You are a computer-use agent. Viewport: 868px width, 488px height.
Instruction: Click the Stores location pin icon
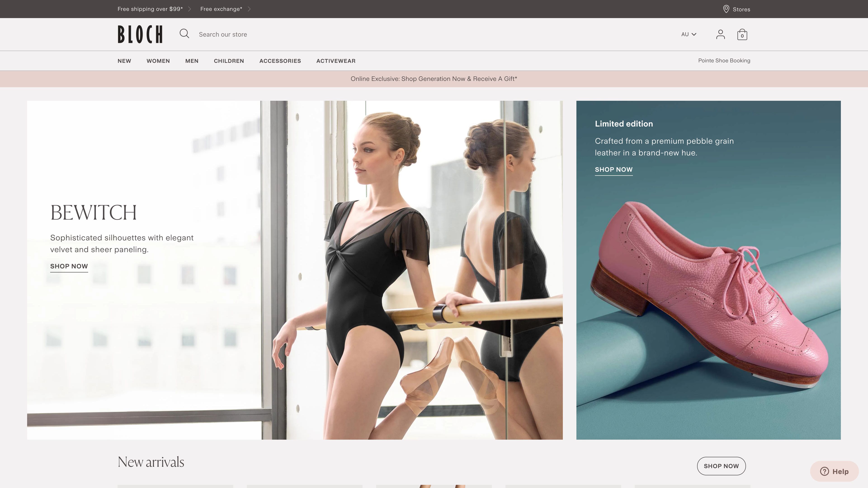tap(726, 9)
